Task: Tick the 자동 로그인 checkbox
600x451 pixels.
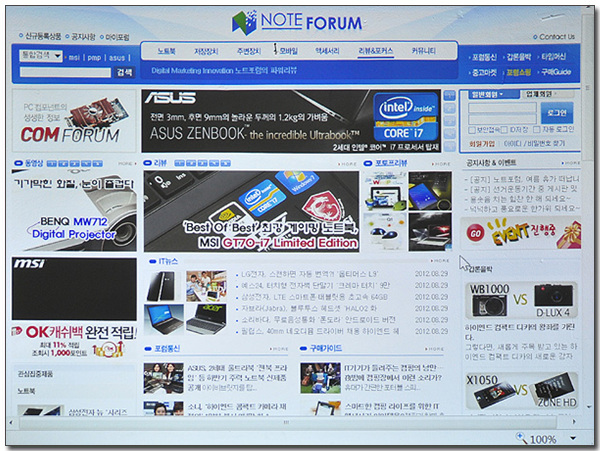Action: (537, 130)
